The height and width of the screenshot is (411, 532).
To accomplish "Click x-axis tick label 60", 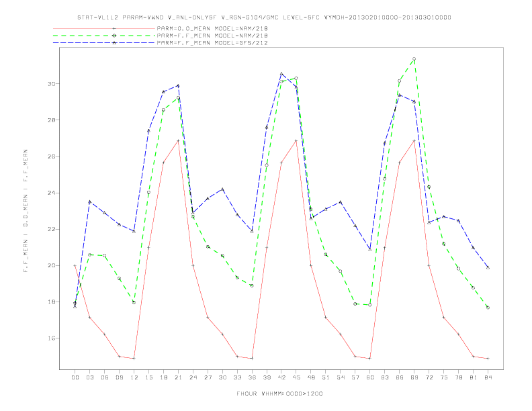I will point(370,377).
